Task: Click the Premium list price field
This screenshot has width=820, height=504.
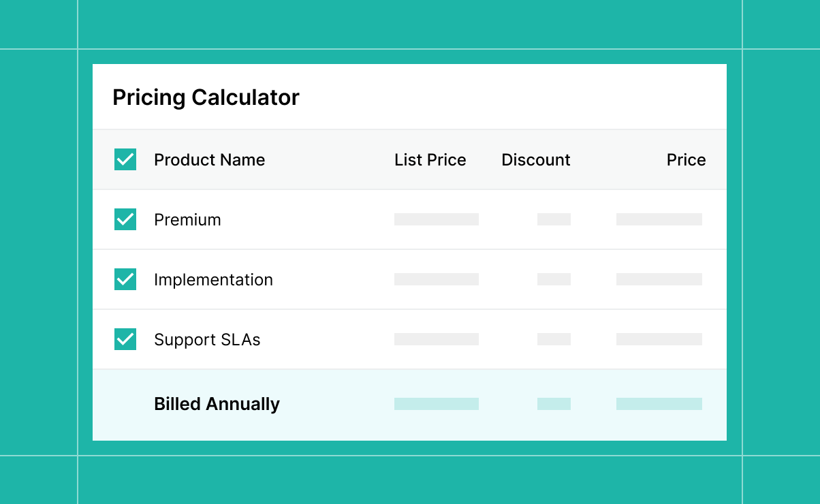Action: tap(436, 219)
